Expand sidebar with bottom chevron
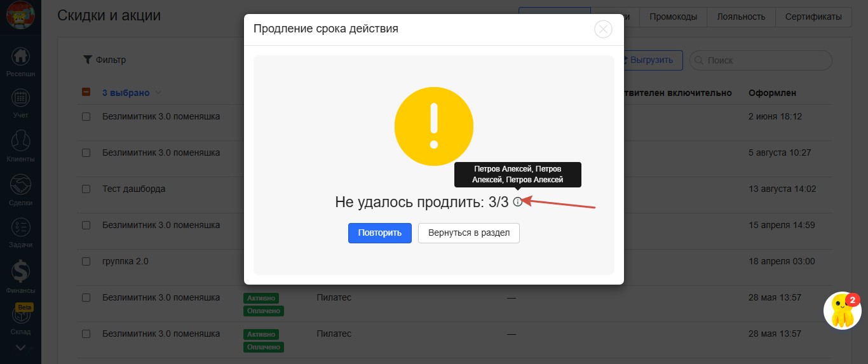The width and height of the screenshot is (868, 364). [20, 347]
